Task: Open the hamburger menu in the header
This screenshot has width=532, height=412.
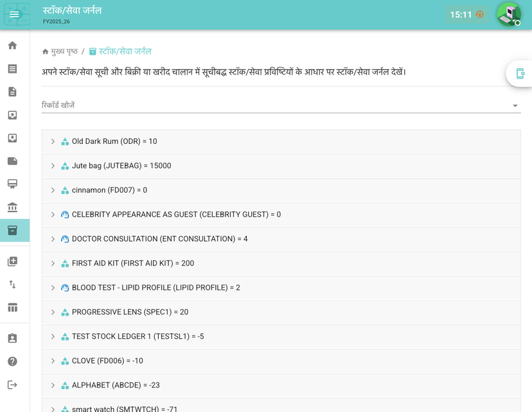Action: pyautogui.click(x=14, y=14)
